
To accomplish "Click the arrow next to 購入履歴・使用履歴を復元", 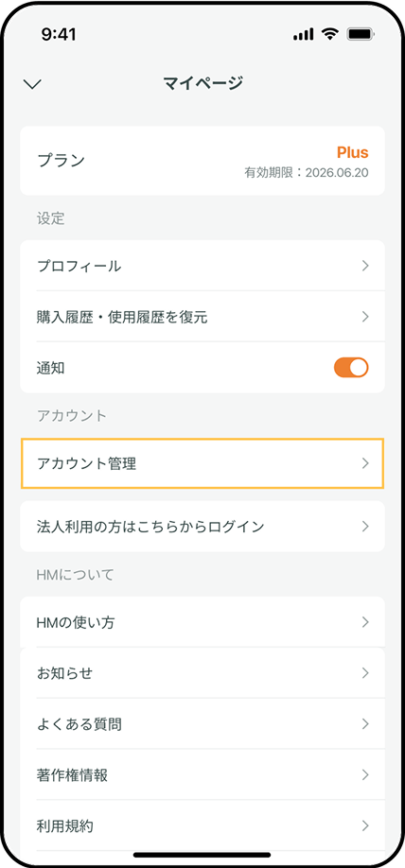I will (365, 317).
